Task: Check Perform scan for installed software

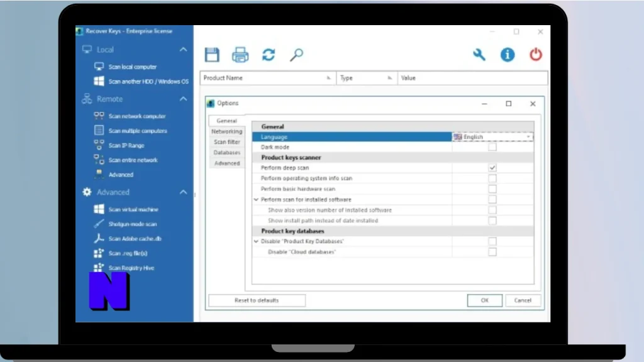Action: coord(492,199)
